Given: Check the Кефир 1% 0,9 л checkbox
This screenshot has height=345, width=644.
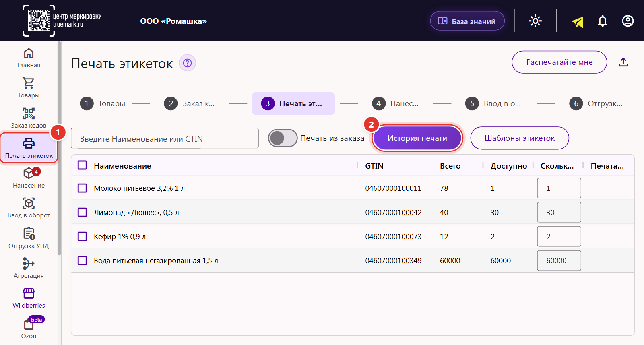Looking at the screenshot, I should (82, 236).
